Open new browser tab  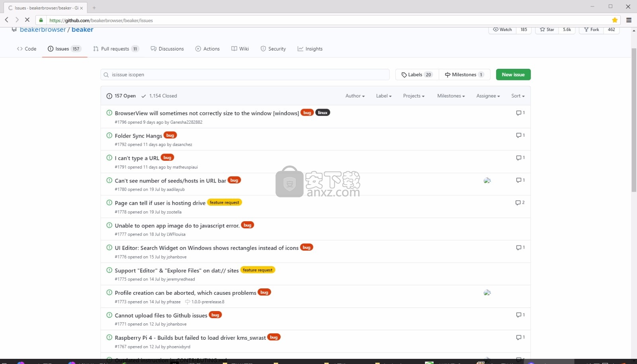94,8
